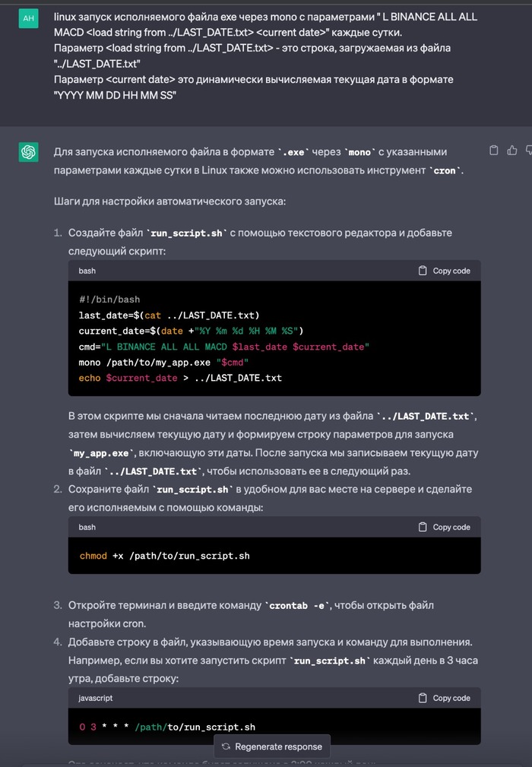Click the javascript language label
Viewport: 532px width, 767px height.
click(96, 698)
